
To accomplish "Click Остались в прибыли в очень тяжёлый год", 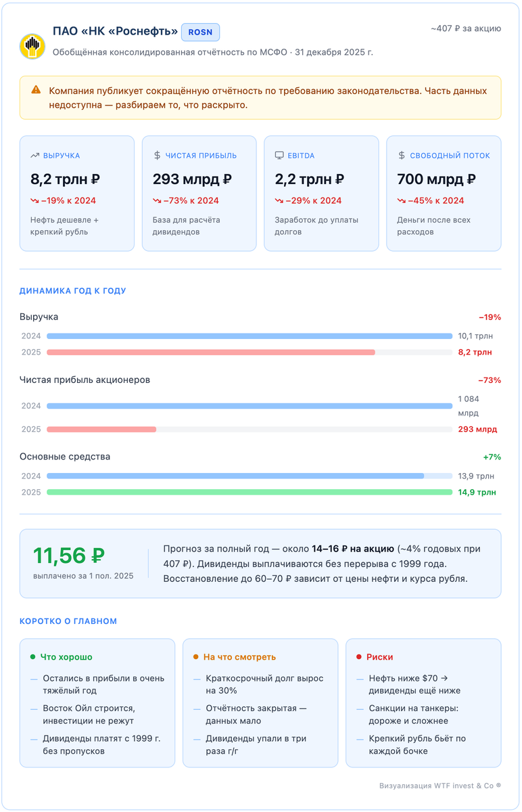I will (x=103, y=685).
